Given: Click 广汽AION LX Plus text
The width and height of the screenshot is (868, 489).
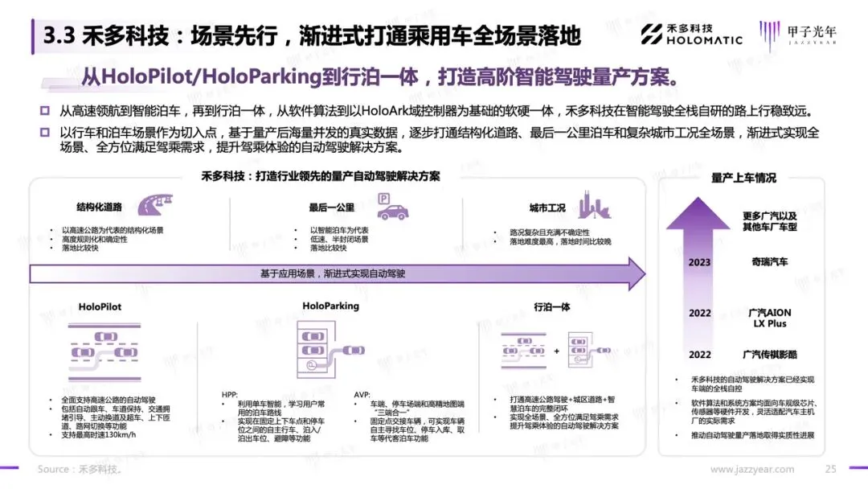Looking at the screenshot, I should click(x=769, y=318).
